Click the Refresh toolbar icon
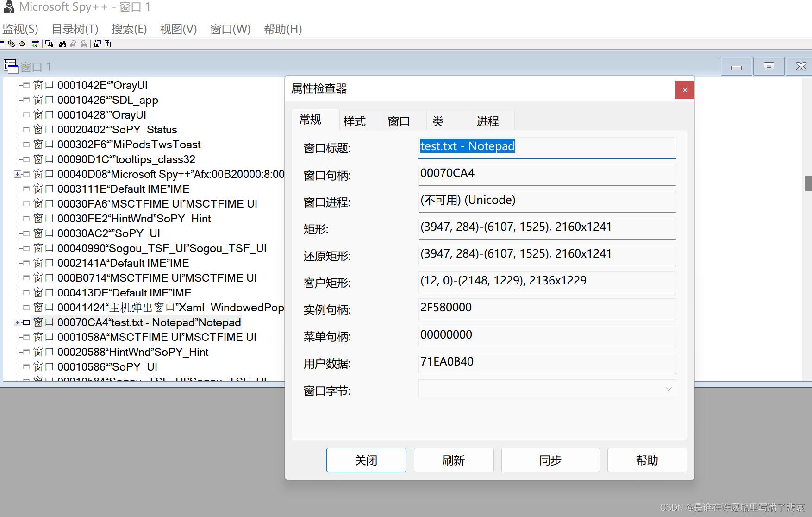 tap(107, 44)
